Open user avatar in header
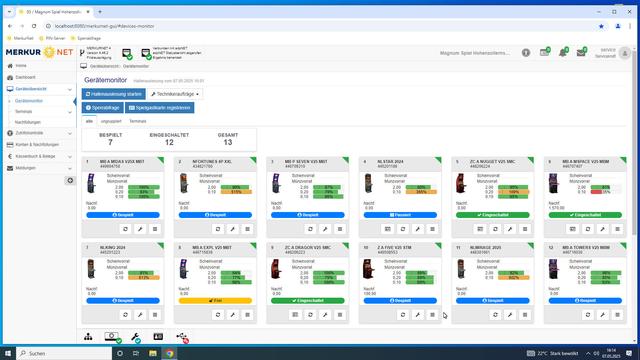The height and width of the screenshot is (360, 640). coord(624,53)
